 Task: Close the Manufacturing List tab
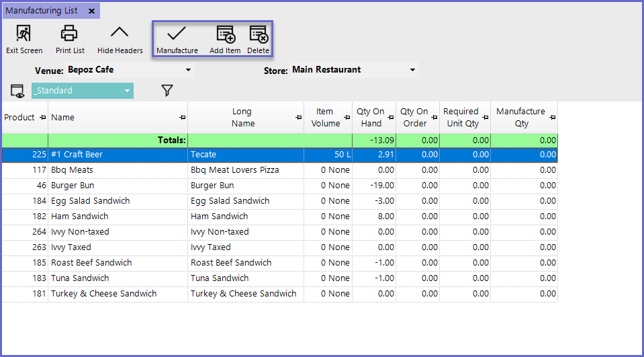coord(91,11)
